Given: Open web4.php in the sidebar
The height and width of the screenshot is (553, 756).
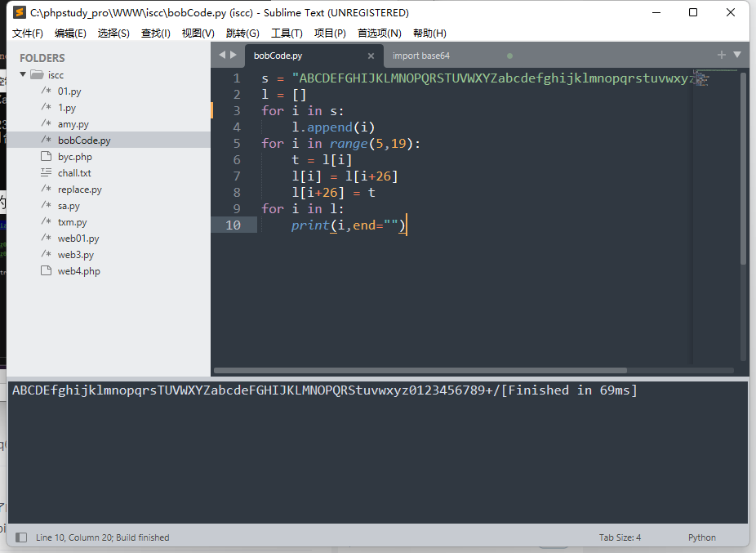Looking at the screenshot, I should pos(78,271).
